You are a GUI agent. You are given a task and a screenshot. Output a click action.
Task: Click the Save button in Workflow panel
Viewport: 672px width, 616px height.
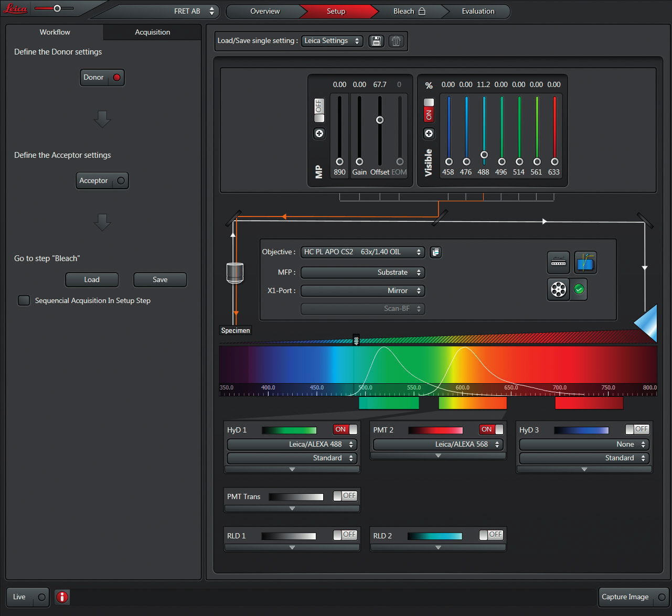(x=160, y=280)
